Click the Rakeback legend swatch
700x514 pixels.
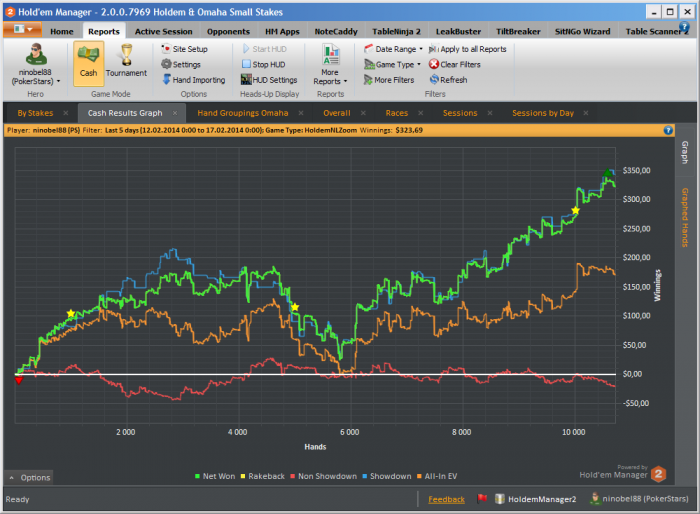[243, 476]
